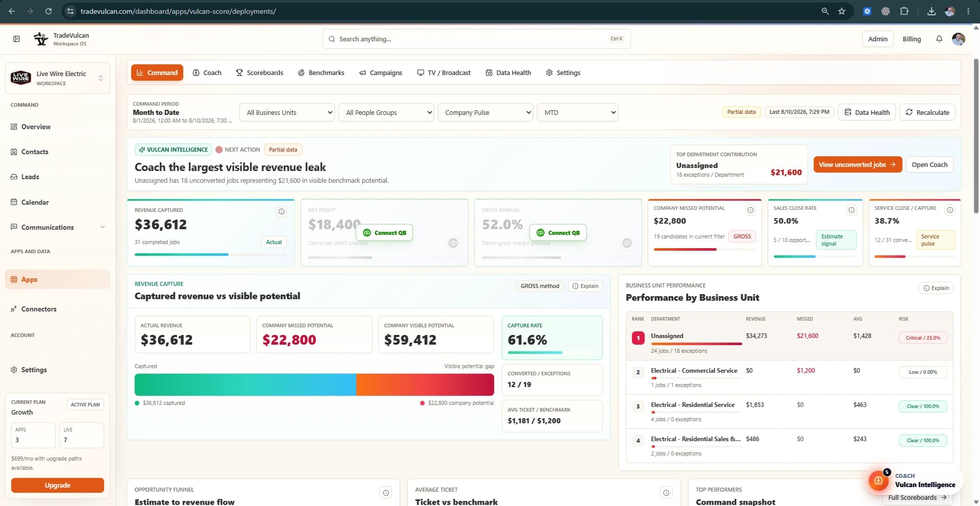Image resolution: width=980 pixels, height=506 pixels.
Task: Click the TradeVulcan logo
Action: [x=41, y=39]
